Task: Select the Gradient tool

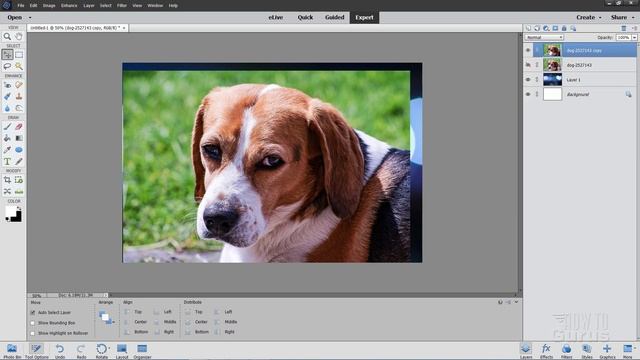Action: [19, 138]
